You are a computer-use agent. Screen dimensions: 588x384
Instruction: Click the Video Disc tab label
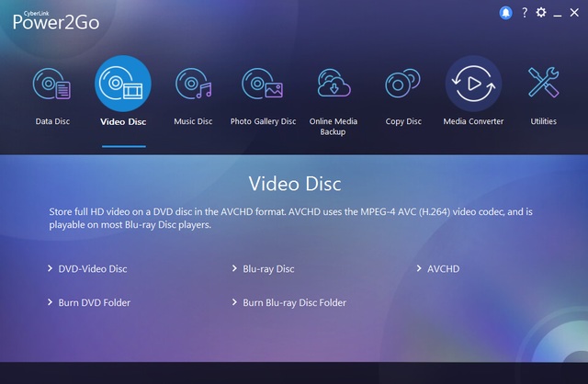(x=123, y=122)
